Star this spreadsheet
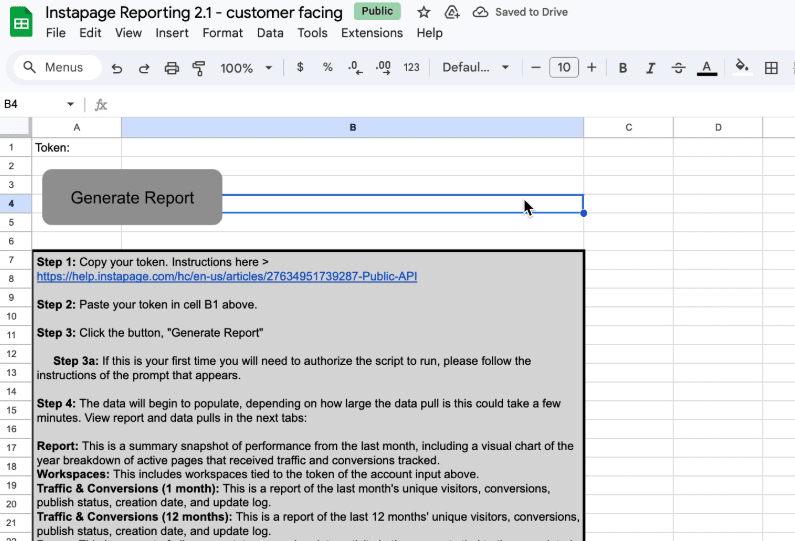The image size is (795, 541). pyautogui.click(x=424, y=12)
